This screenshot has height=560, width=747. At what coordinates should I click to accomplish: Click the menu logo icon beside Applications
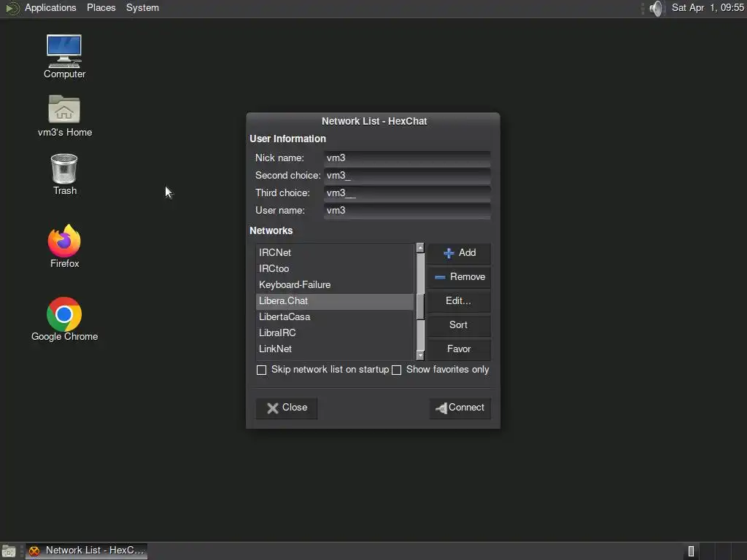coord(12,8)
